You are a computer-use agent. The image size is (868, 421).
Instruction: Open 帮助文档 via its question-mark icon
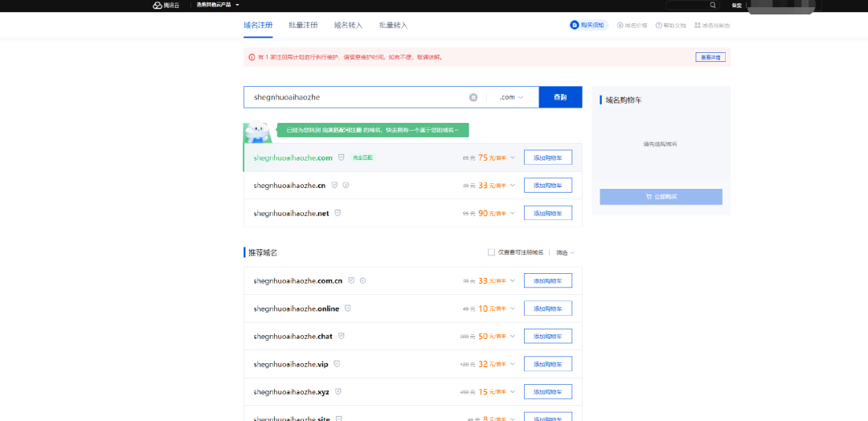click(659, 26)
